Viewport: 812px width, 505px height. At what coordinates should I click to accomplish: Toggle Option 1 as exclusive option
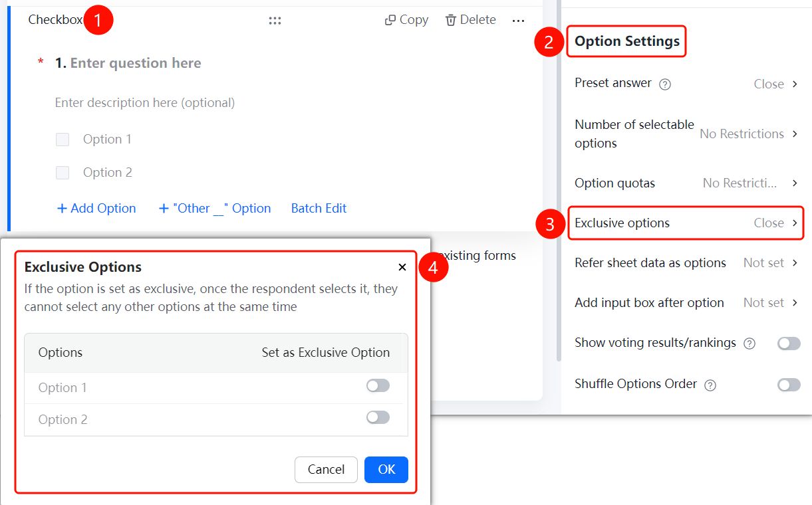pos(378,386)
